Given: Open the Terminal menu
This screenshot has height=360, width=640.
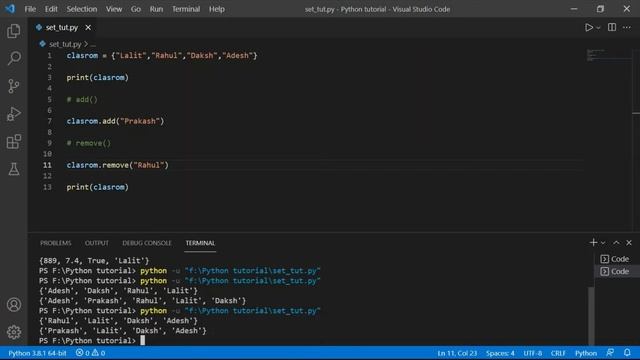Looking at the screenshot, I should 186,9.
